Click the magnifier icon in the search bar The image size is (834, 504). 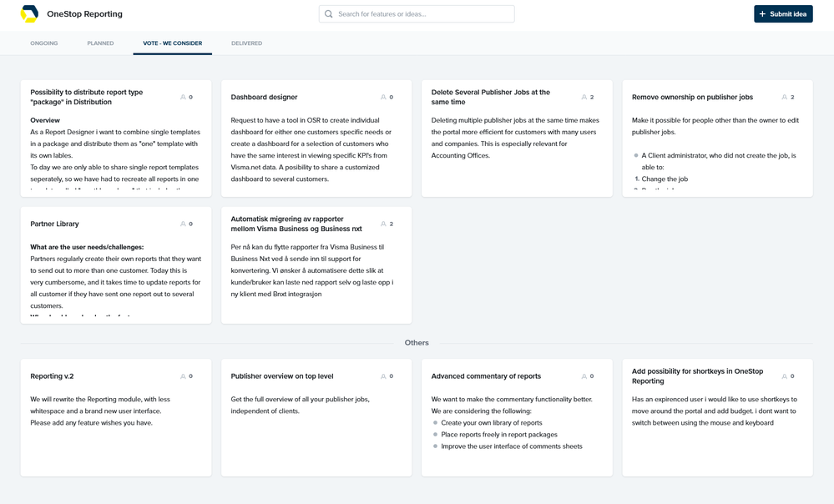tap(328, 13)
